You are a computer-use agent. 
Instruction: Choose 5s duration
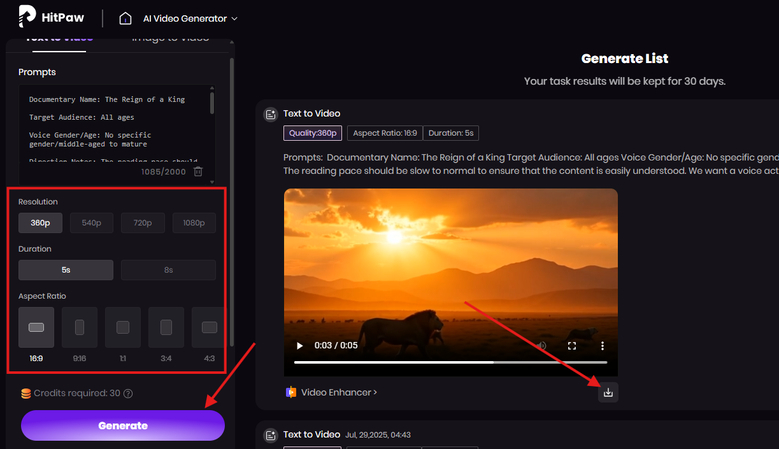66,270
